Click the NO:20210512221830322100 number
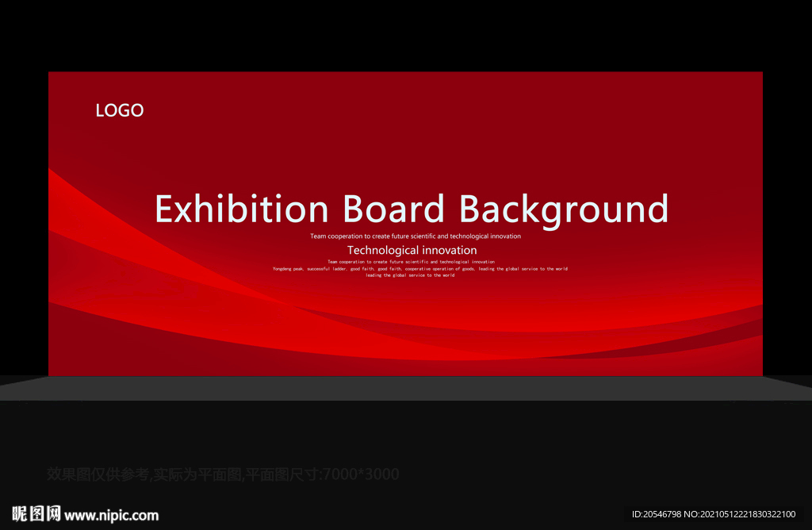This screenshot has height=530, width=812. pos(740,514)
